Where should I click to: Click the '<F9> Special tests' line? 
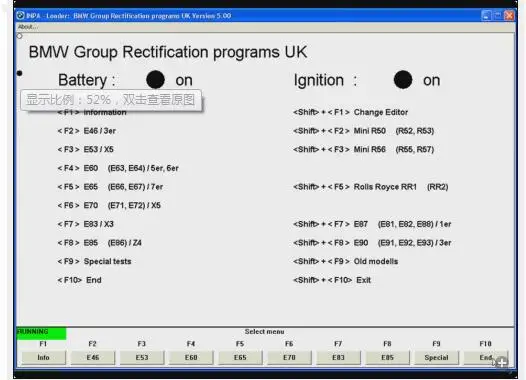tap(94, 261)
